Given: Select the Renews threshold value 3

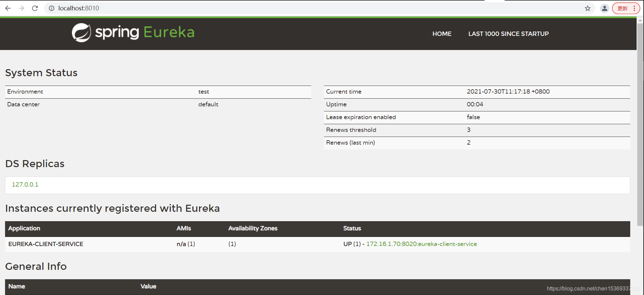Looking at the screenshot, I should [469, 130].
